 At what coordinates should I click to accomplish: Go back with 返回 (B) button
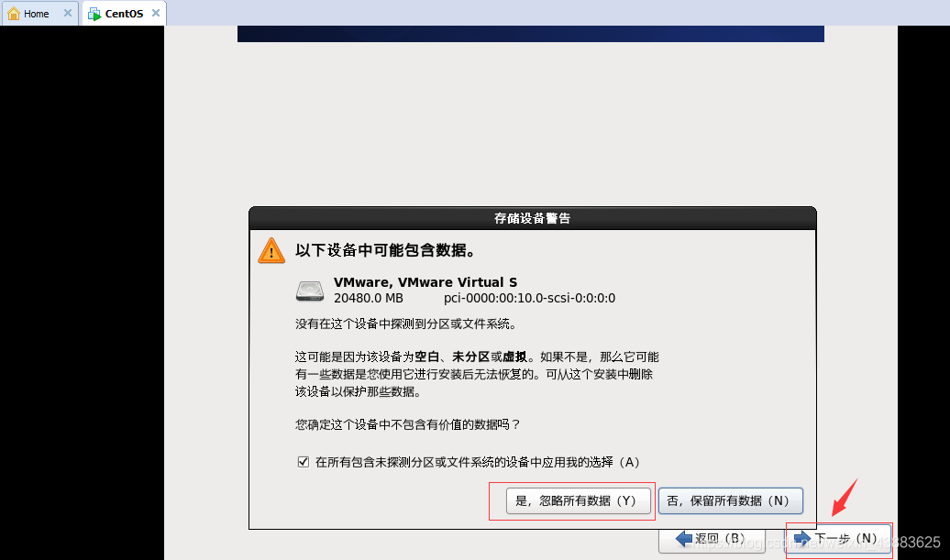pos(712,538)
